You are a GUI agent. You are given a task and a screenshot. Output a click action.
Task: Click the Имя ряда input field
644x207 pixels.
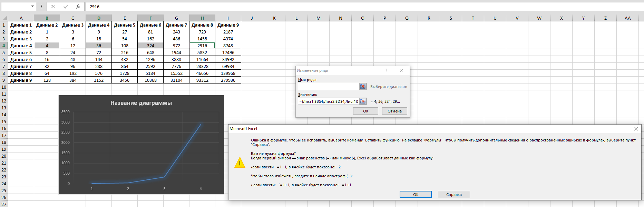pos(329,87)
